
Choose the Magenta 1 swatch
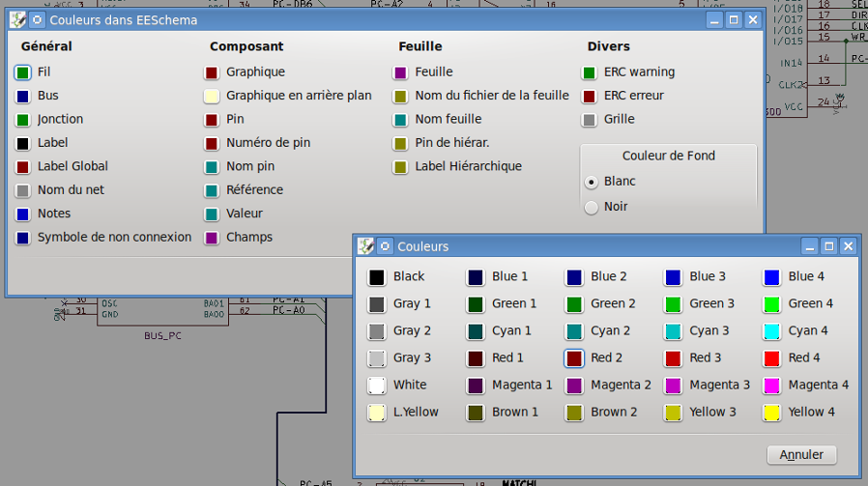coord(476,386)
